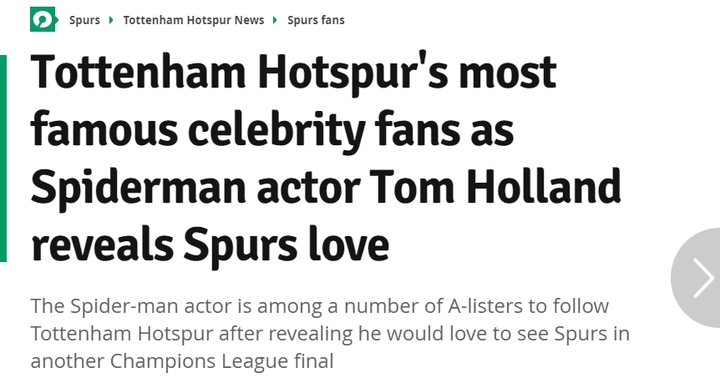Click the word 'fans' in last breadcrumb
This screenshot has height=388, width=720.
[333, 20]
